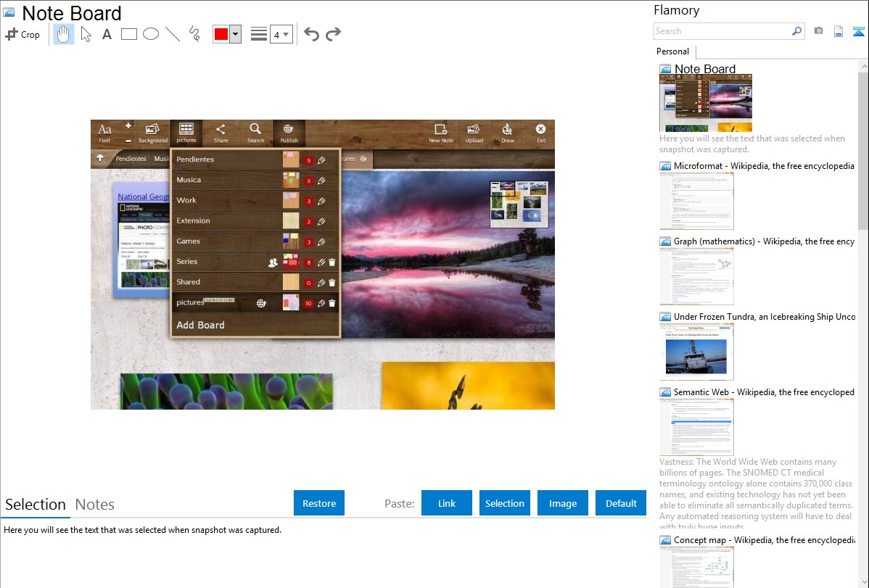Open the Microformat Wikipedia snapshot title
This screenshot has height=588, width=869.
764,166
